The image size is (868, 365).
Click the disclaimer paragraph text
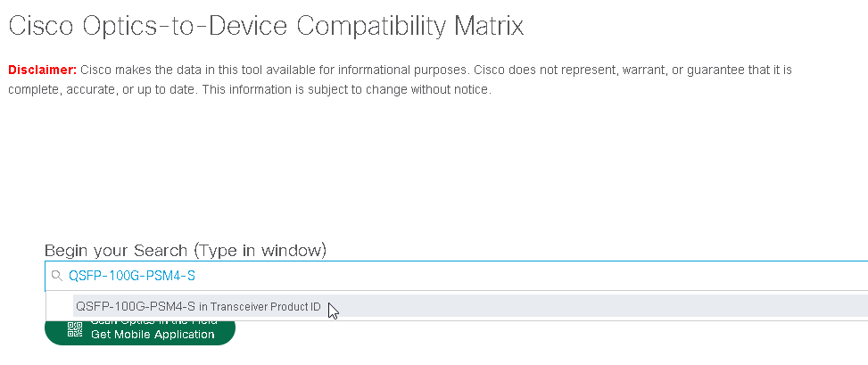click(x=401, y=79)
